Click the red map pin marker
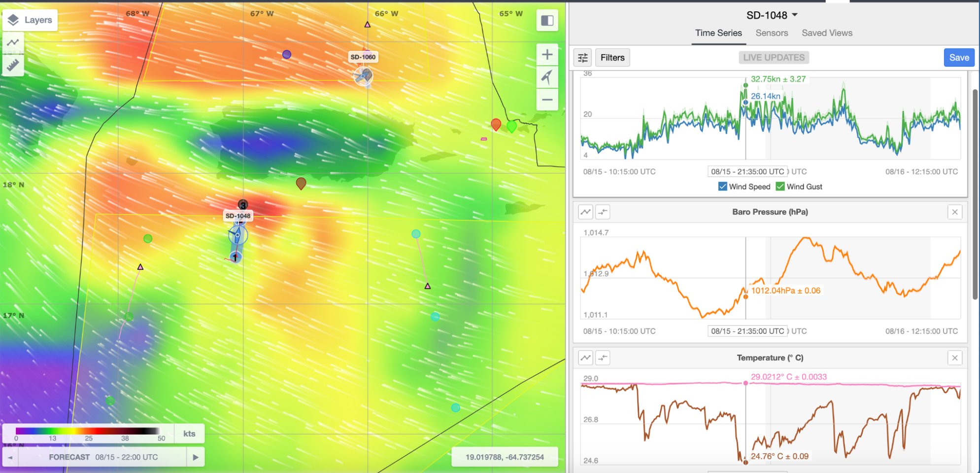This screenshot has width=980, height=473. [496, 124]
